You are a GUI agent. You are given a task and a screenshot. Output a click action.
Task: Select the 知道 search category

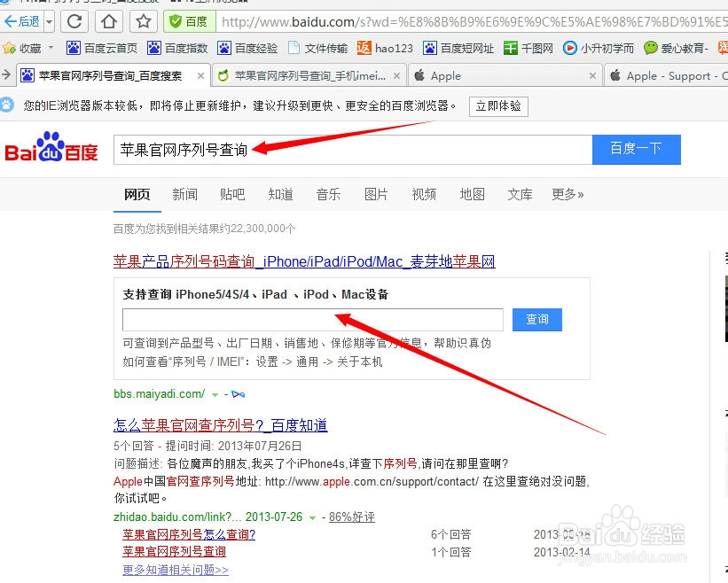pos(280,194)
